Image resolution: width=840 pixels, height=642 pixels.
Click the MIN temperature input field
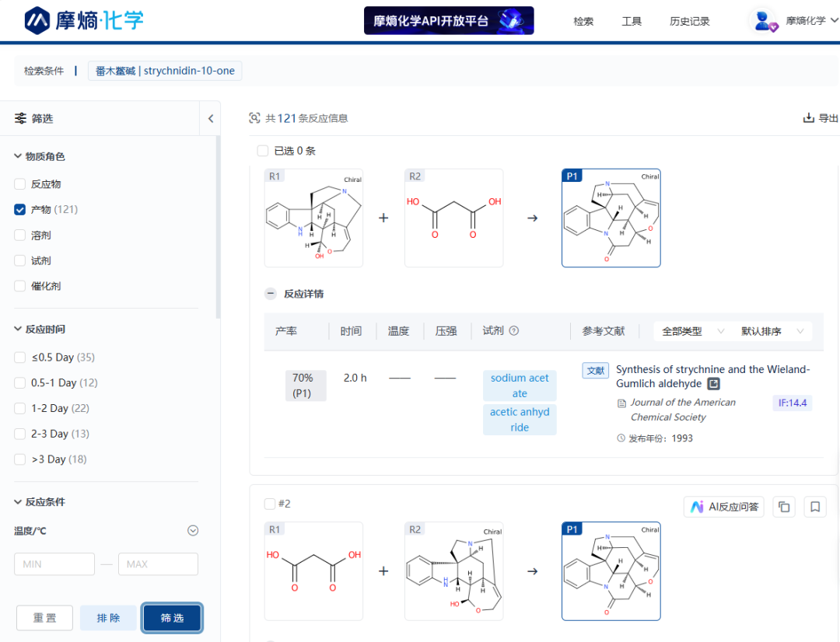pos(54,564)
